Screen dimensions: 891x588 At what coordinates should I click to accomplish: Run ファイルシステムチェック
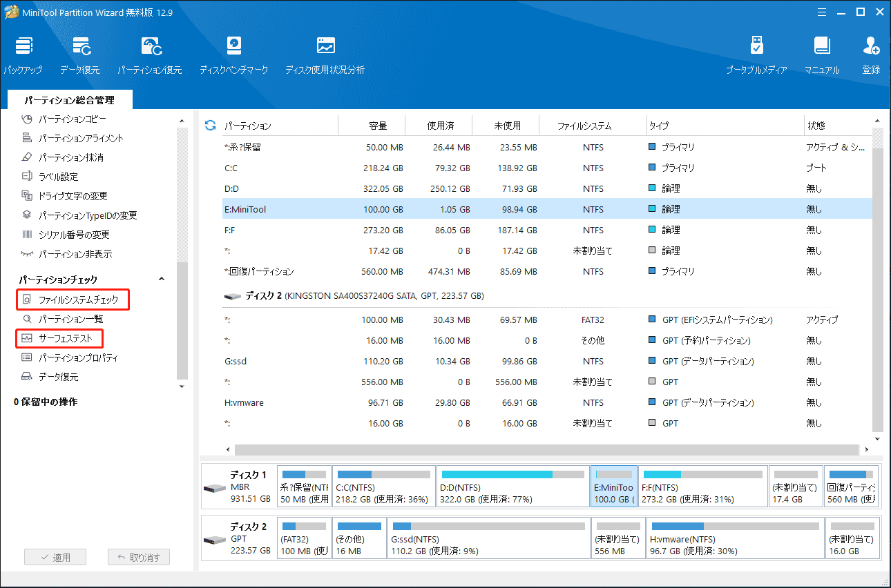[72, 300]
